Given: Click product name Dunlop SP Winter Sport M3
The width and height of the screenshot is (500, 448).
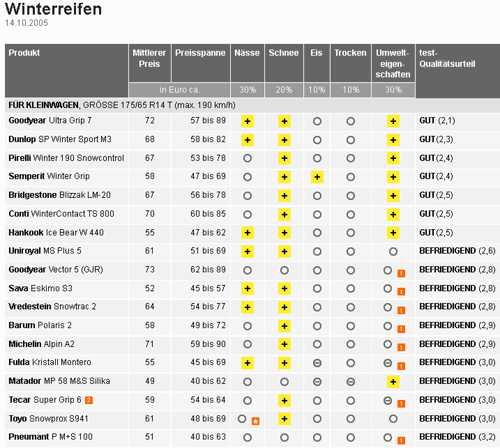Looking at the screenshot, I should click(x=60, y=139).
